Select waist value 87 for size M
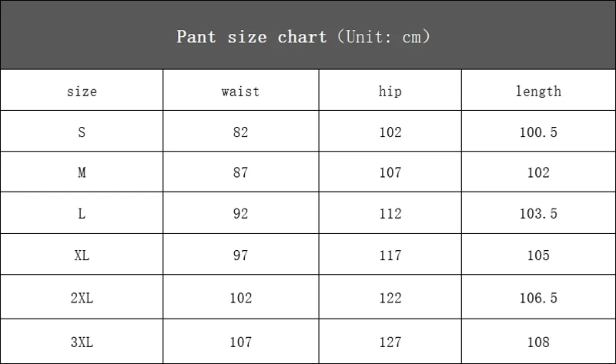616x364 pixels. pyautogui.click(x=240, y=172)
